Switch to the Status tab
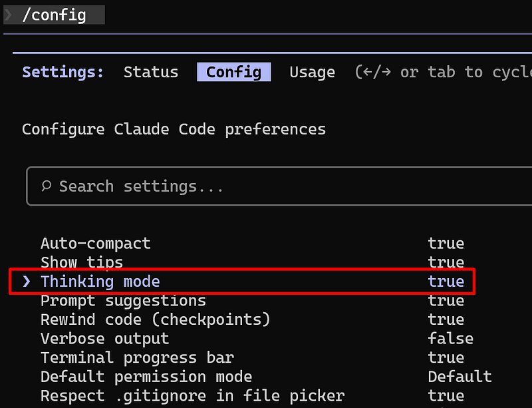532x408 pixels. click(151, 72)
